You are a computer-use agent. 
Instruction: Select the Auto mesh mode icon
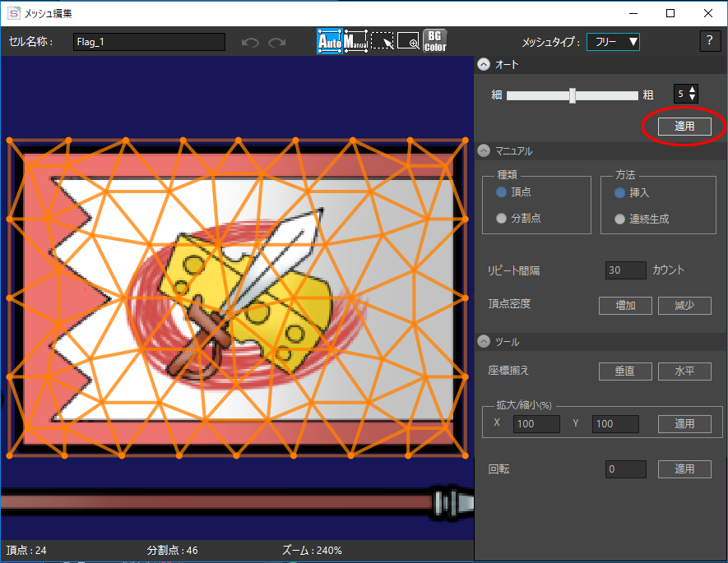tap(330, 41)
